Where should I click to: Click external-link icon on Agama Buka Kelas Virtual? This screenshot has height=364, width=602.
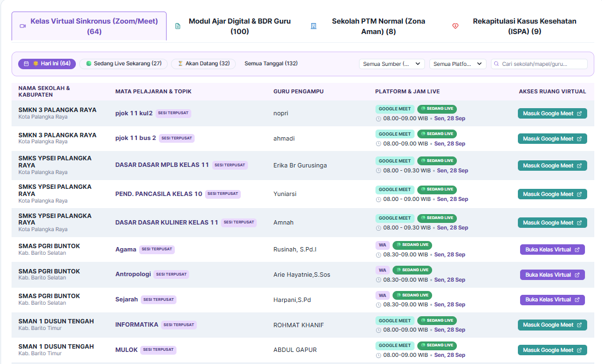[x=577, y=250]
